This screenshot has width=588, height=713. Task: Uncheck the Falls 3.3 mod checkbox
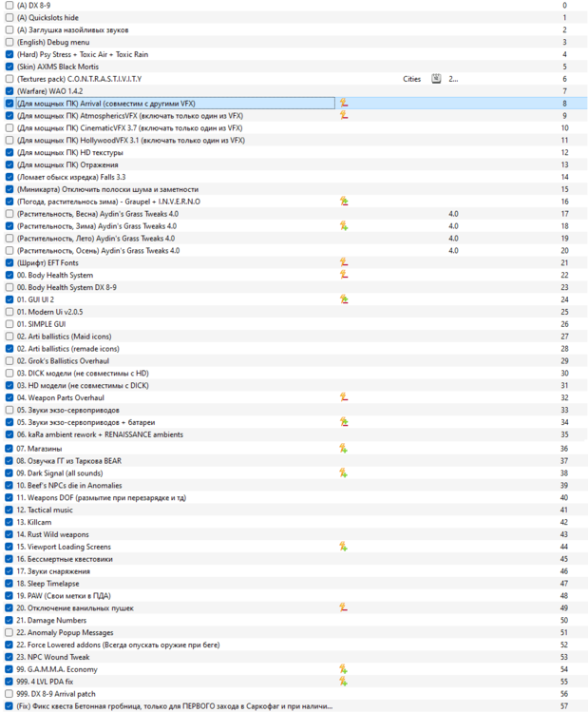pos(9,178)
